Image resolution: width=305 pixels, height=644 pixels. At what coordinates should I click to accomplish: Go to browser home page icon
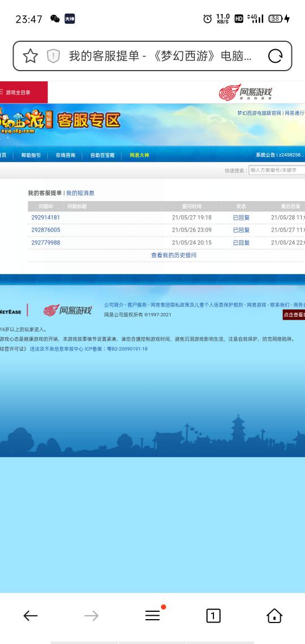click(x=274, y=616)
